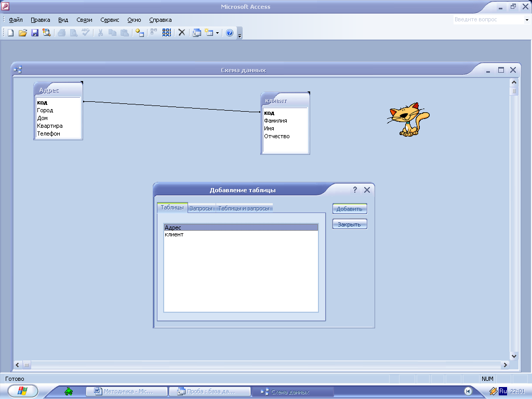The width and height of the screenshot is (532, 399).
Task: Click the Show Direct Relationships icon
Action: click(x=154, y=33)
